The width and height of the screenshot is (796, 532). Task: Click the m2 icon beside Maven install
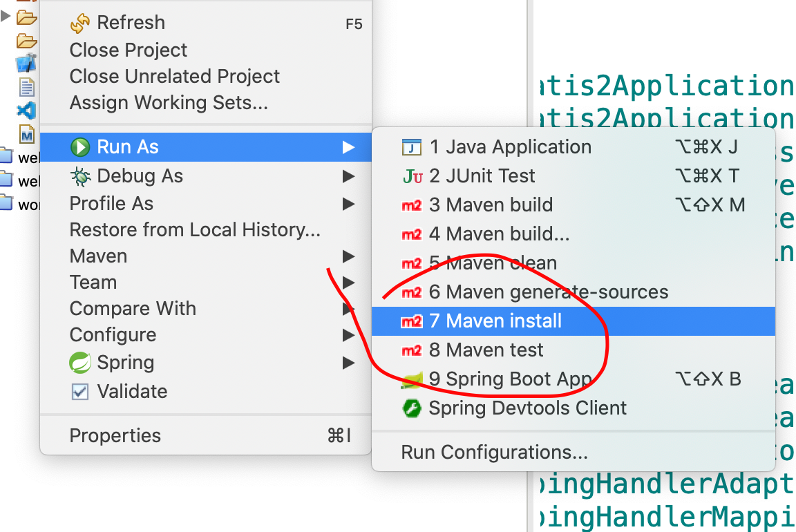pos(412,321)
